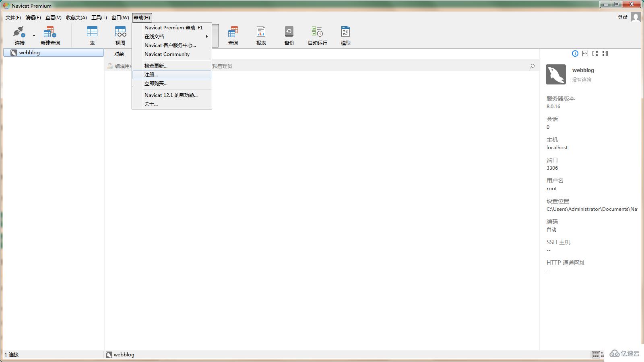Viewport: 644px width, 362px height.
Task: Open the 工具(T) menu
Action: 99,17
